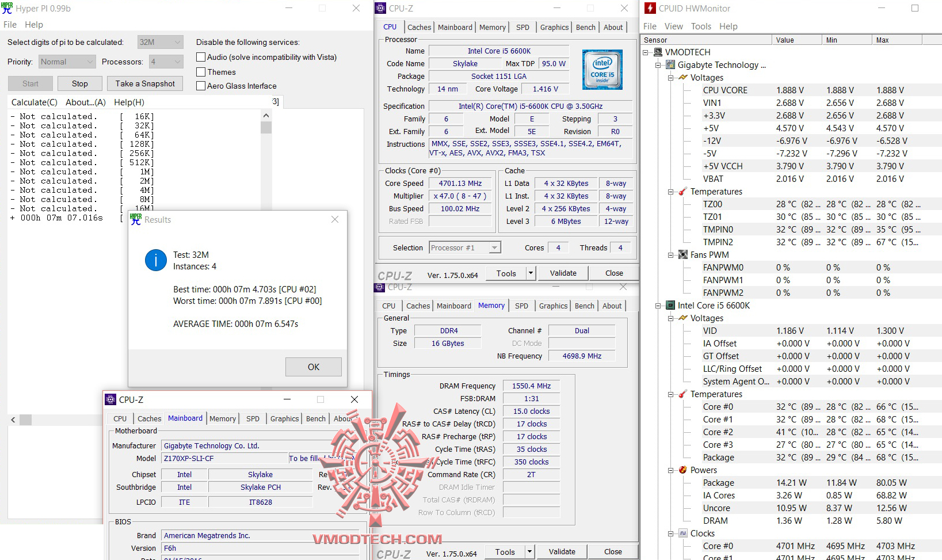Click the Max column header in HWMonitor
The height and width of the screenshot is (560, 942).
[897, 40]
